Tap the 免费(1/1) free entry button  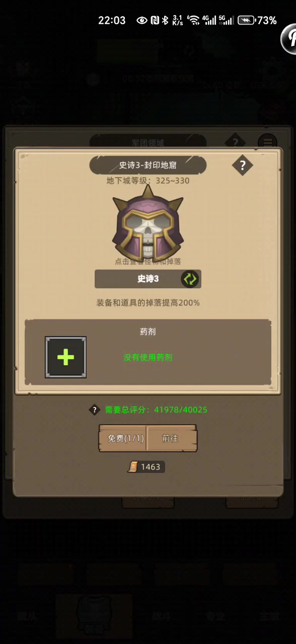click(x=123, y=438)
